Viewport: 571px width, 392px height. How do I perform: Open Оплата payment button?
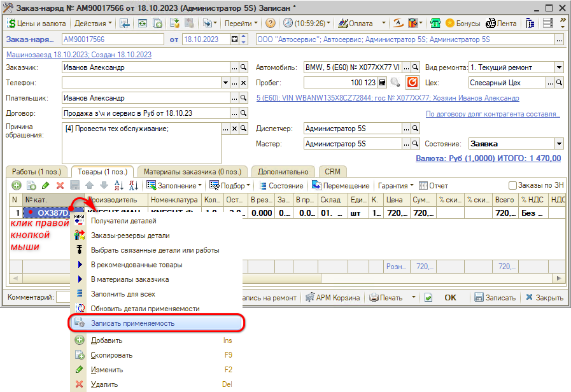[355, 24]
